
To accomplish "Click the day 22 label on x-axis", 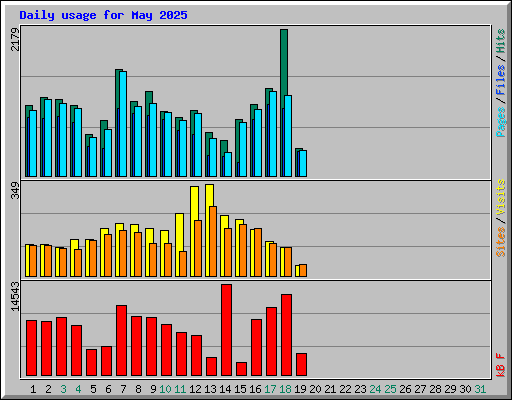I will point(345,389).
